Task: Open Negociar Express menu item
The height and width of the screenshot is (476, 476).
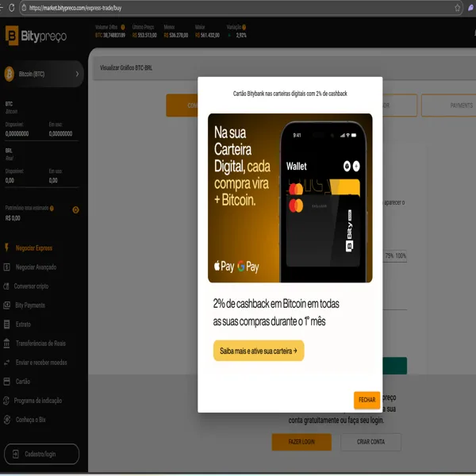Action: point(33,248)
